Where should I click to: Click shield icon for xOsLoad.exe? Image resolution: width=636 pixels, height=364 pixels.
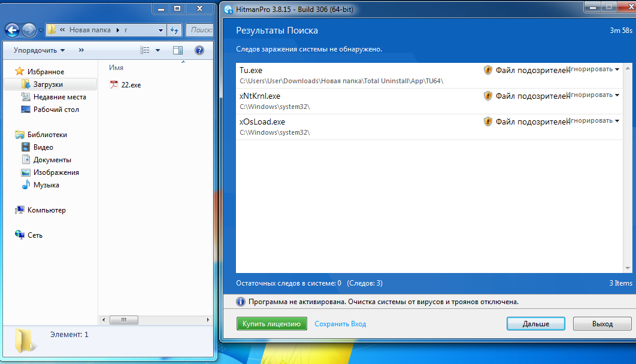coord(488,122)
